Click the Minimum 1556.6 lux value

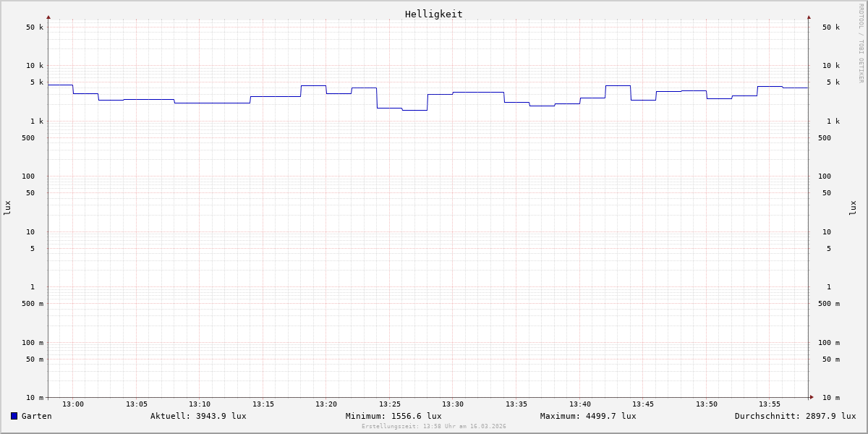[x=393, y=416]
